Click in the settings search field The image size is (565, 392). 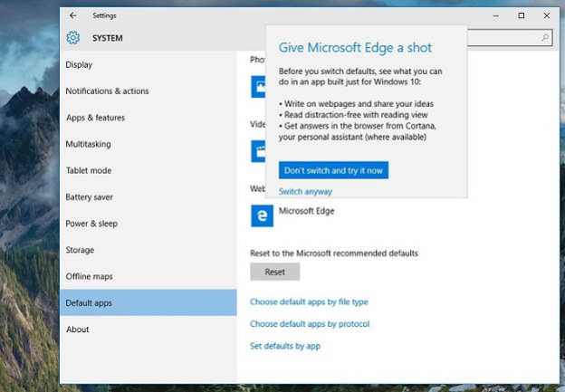point(510,37)
